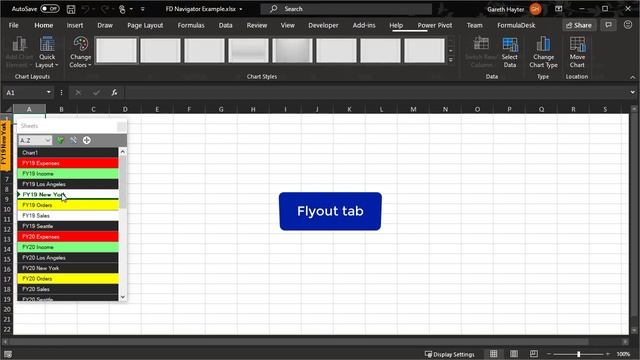Open the FormulaDesk tab
Viewport: 640px width, 360px height.
[516, 25]
